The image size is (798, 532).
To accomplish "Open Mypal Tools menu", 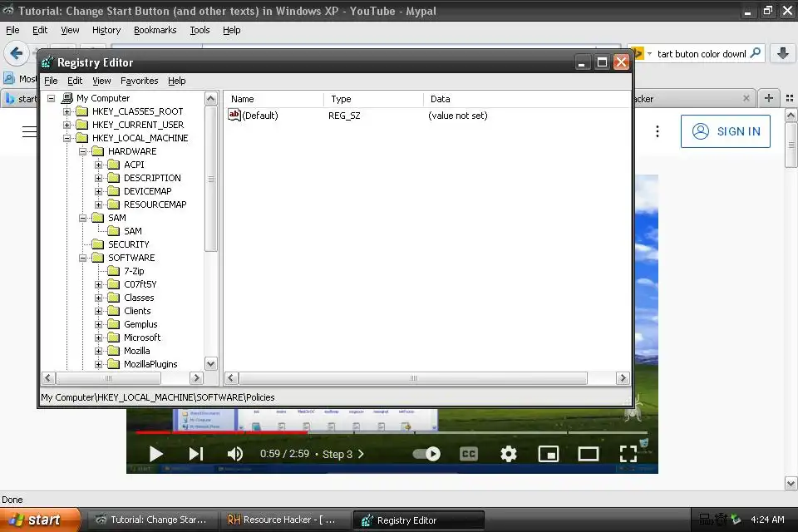I will [199, 30].
